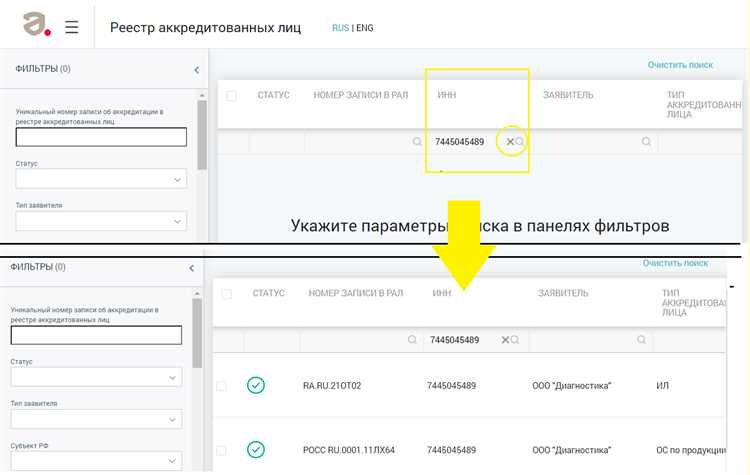Click Заявитель search magnifier above result rows
The image size is (750, 475).
pos(641,340)
